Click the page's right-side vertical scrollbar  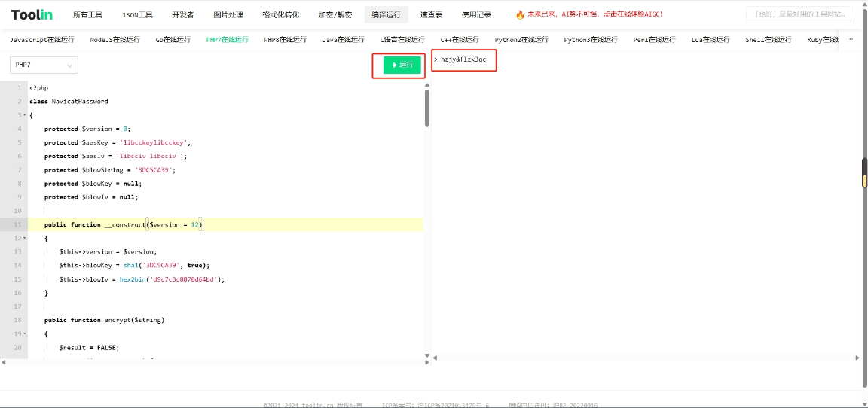(864, 181)
